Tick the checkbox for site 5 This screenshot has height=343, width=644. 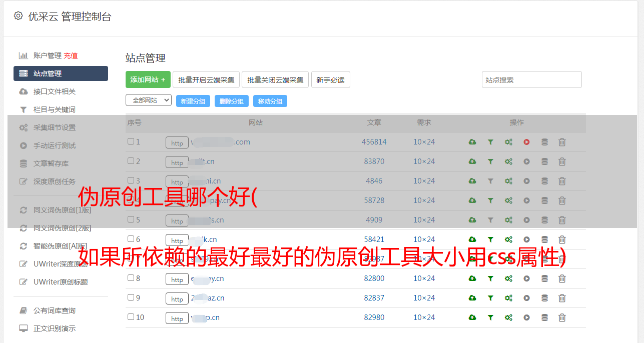[x=131, y=219]
